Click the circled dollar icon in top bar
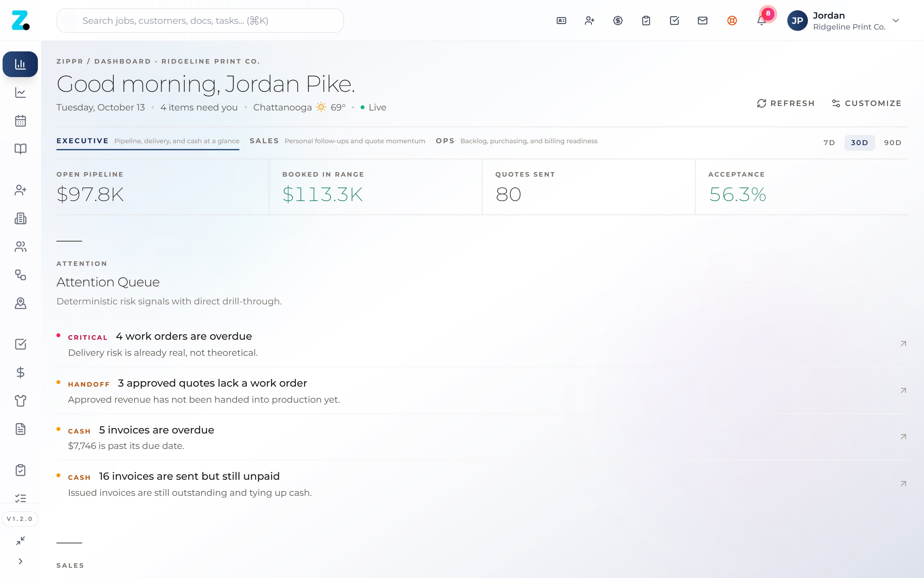 point(618,21)
